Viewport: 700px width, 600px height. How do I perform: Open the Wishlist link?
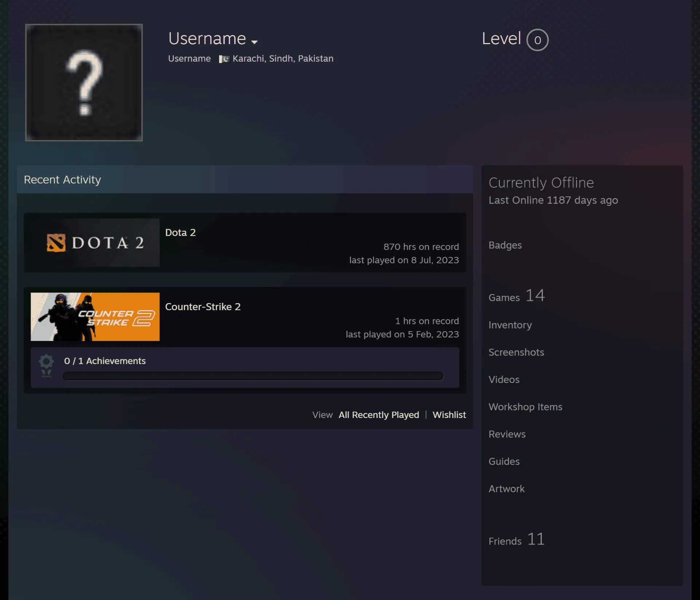(449, 415)
